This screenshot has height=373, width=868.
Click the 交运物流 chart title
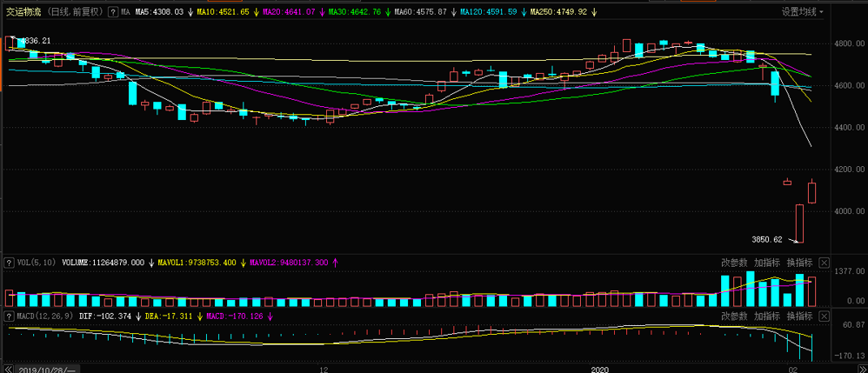(x=23, y=12)
